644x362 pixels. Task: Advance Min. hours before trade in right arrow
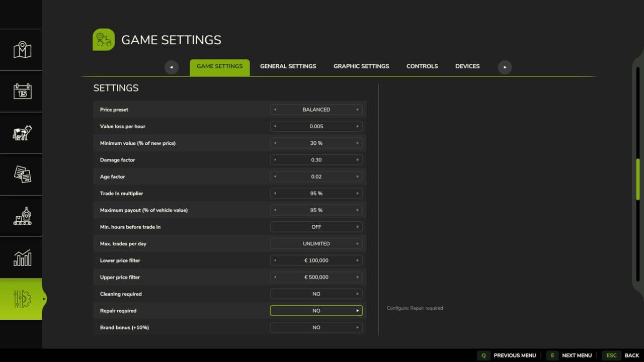pos(358,227)
